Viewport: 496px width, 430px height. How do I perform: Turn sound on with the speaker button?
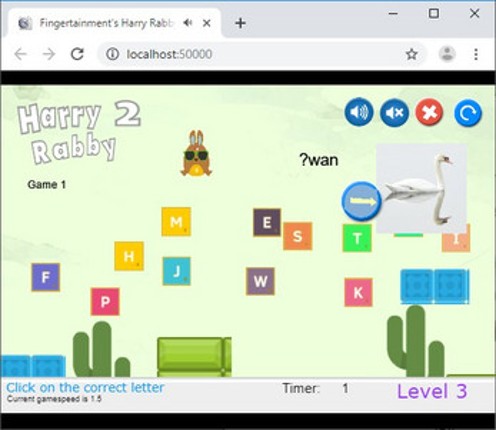(359, 112)
